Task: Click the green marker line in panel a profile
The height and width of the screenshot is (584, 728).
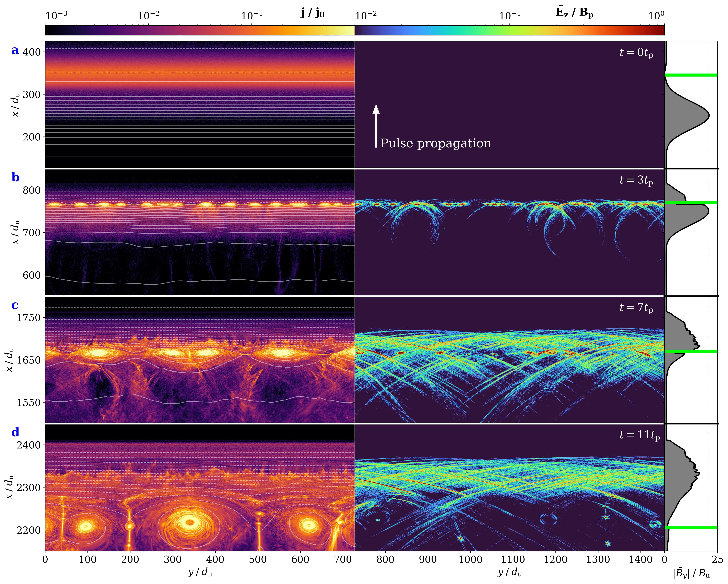Action: 691,75
